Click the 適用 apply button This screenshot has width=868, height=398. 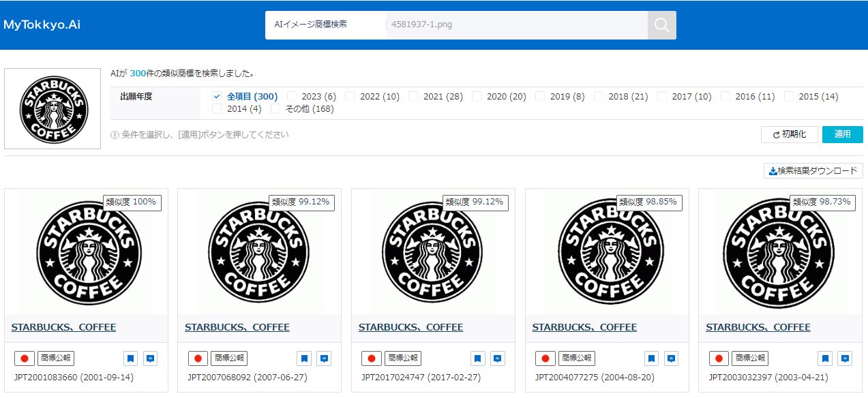pos(843,134)
